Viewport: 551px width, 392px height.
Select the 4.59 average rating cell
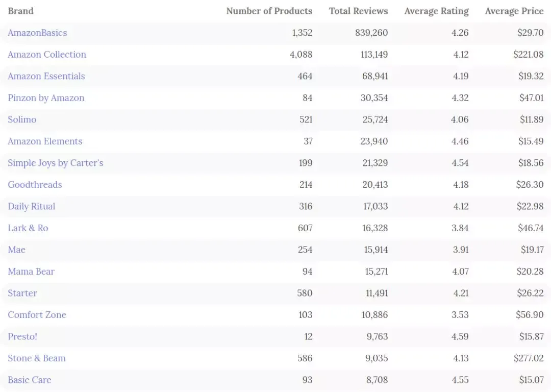point(460,337)
